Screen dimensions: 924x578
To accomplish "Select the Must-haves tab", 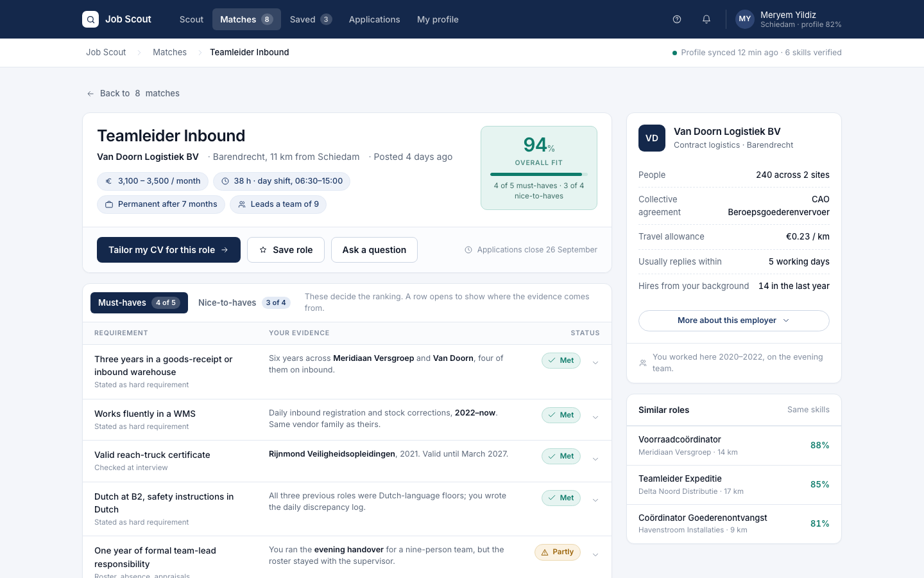I will (139, 302).
